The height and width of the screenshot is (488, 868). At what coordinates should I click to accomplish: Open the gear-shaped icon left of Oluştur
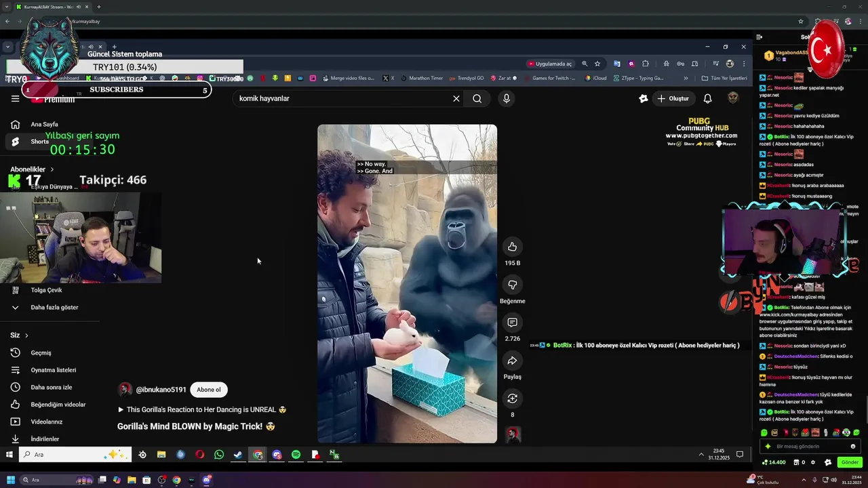pyautogui.click(x=644, y=98)
